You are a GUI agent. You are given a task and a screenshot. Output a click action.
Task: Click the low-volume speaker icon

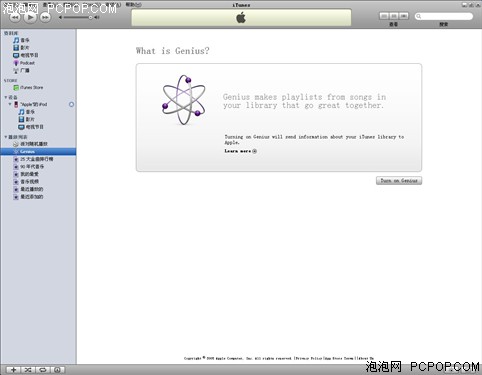61,17
